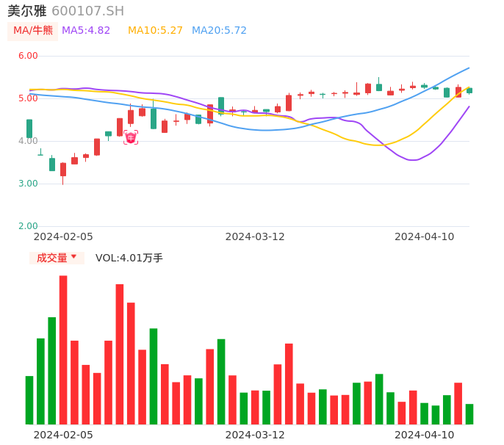504x445 pixels.
Task: Toggle the MA10:5.27 yellow line legend
Action: click(x=155, y=30)
